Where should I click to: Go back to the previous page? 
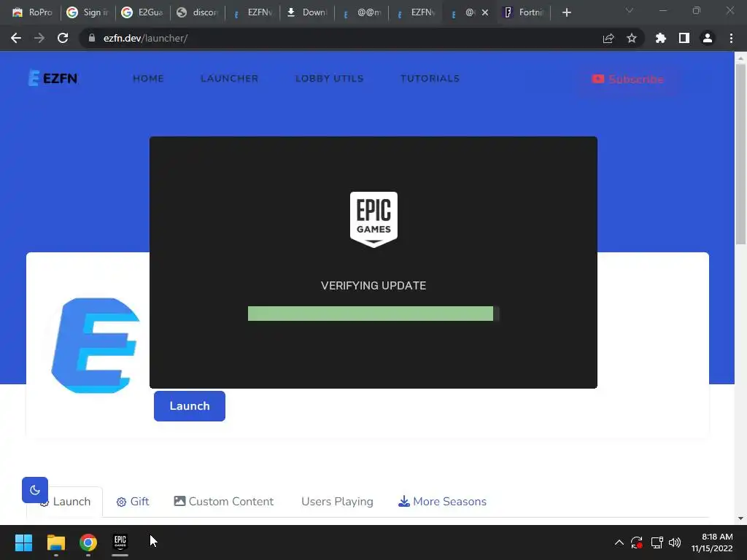[x=16, y=38]
